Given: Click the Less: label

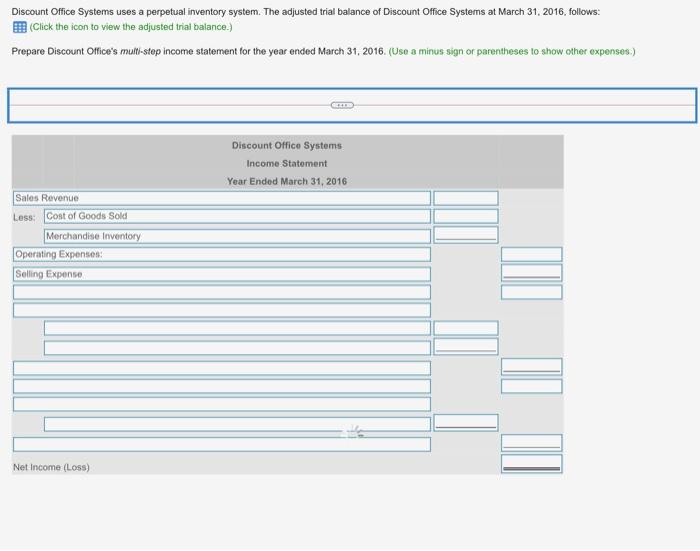Looking at the screenshot, I should pos(24,217).
